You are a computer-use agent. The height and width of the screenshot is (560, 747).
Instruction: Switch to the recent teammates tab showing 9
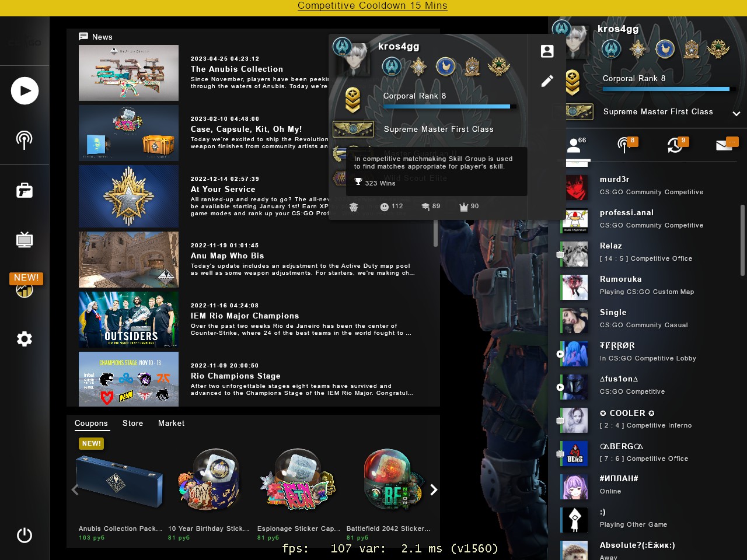pyautogui.click(x=676, y=145)
